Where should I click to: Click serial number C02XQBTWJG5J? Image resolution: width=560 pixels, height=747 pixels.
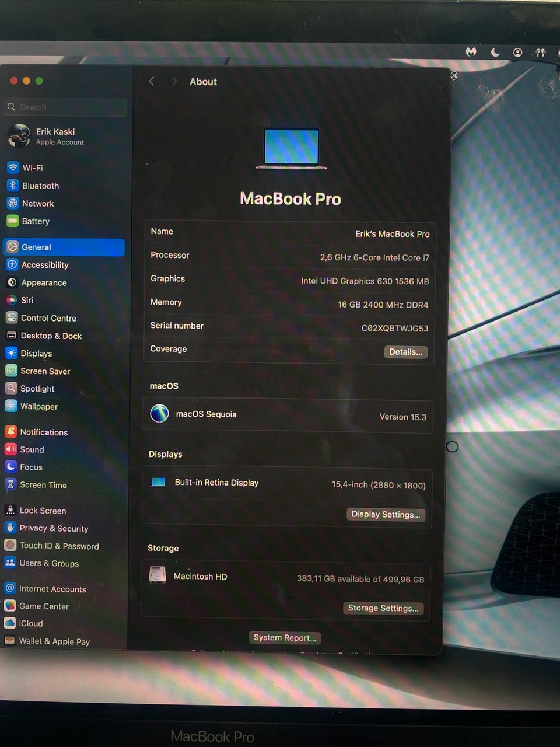coord(395,328)
